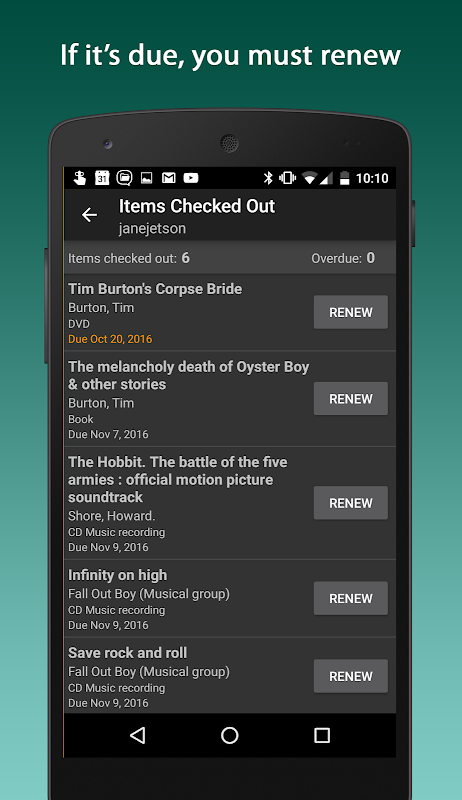Renew The Hobbit soundtrack CD
Viewport: 462px width, 800px height.
pyautogui.click(x=351, y=503)
